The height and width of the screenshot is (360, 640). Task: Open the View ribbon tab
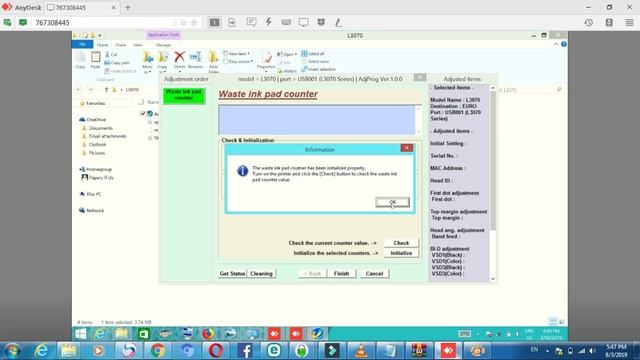tap(138, 45)
